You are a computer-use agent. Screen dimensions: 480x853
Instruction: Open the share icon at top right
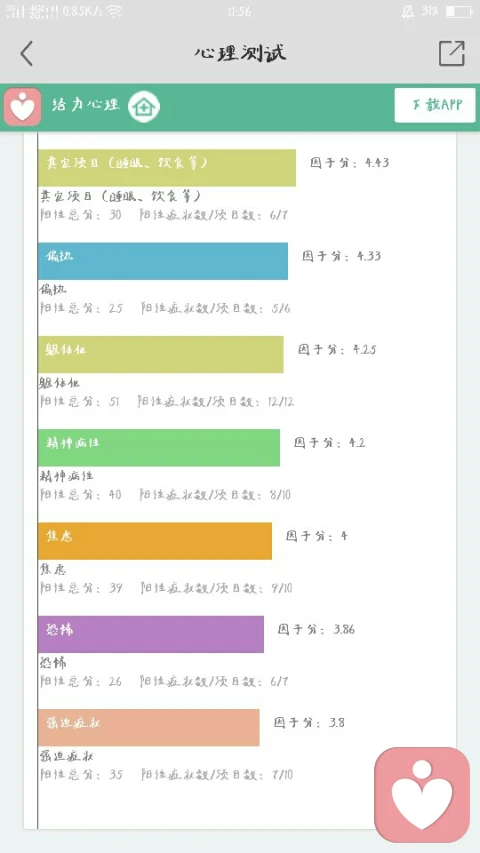point(452,53)
